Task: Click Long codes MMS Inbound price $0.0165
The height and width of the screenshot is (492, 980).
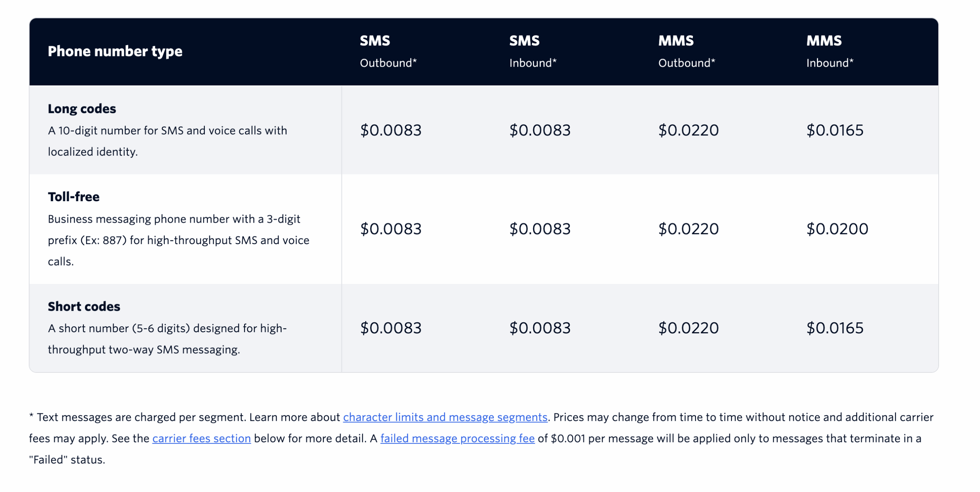Action: (835, 130)
